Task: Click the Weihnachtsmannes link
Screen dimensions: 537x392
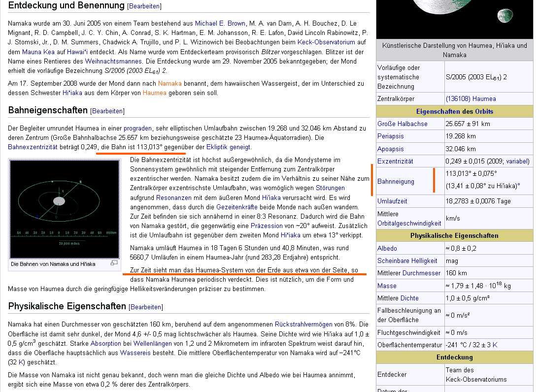Action: [113, 62]
